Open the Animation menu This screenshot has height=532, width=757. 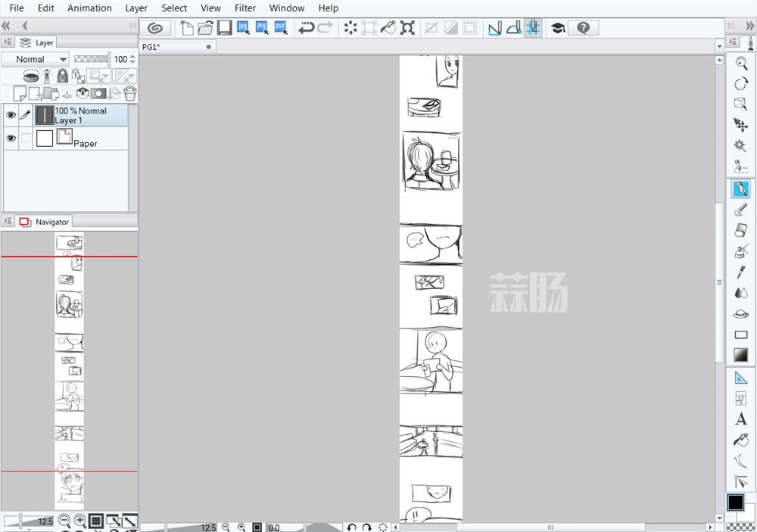pyautogui.click(x=89, y=8)
